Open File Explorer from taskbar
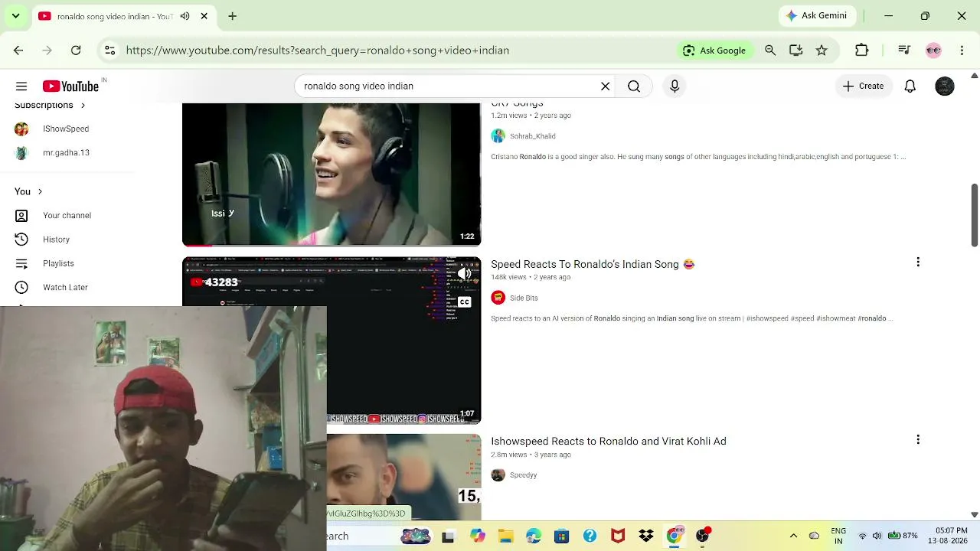The height and width of the screenshot is (551, 980). [505, 536]
